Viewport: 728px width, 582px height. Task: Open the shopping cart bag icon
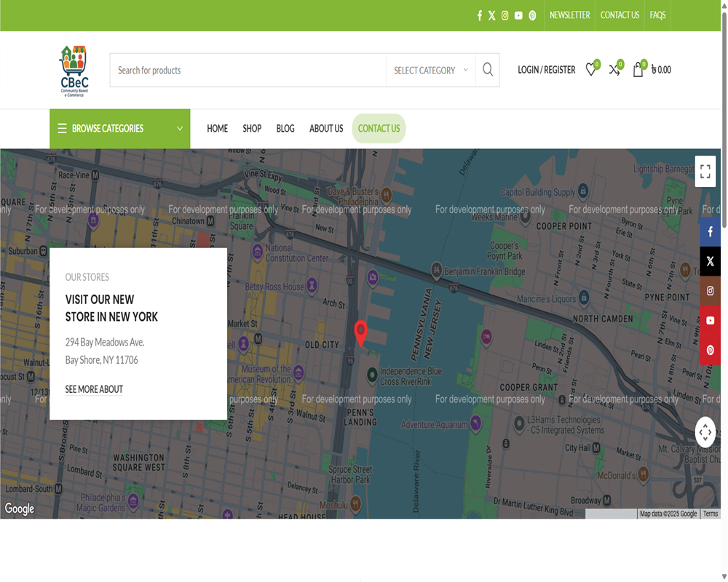coord(638,70)
